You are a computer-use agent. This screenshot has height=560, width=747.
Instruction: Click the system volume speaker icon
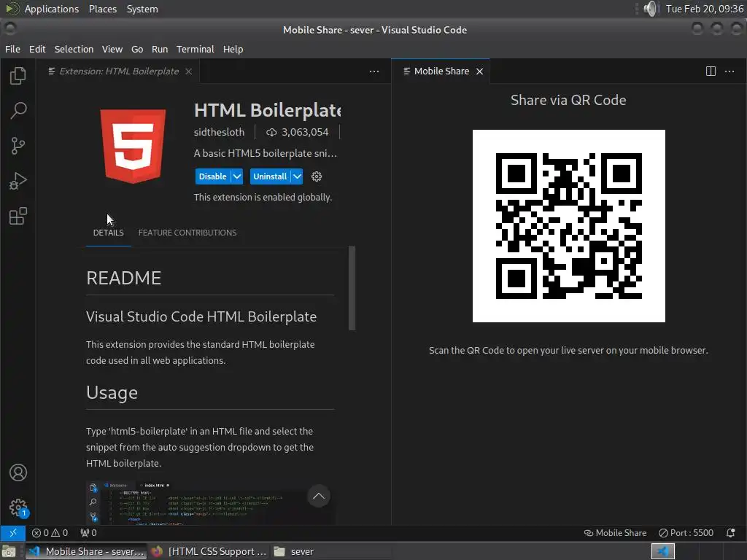click(651, 9)
